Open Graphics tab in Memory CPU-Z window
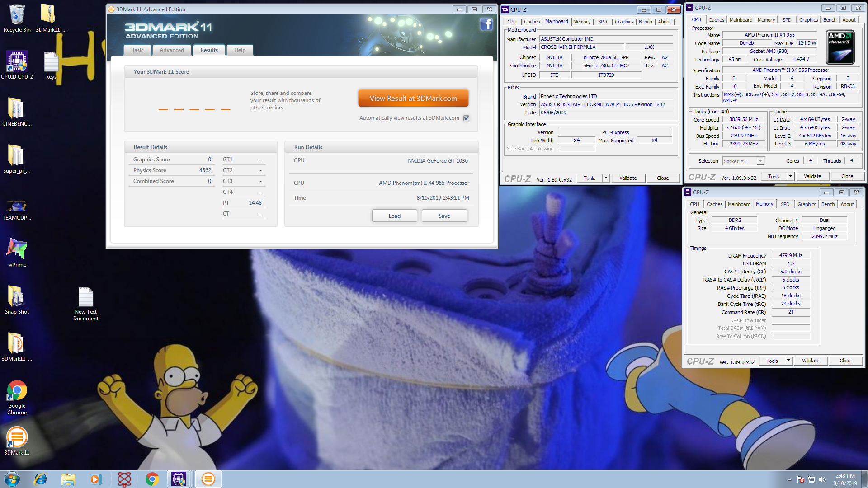The height and width of the screenshot is (488, 868). 807,204
